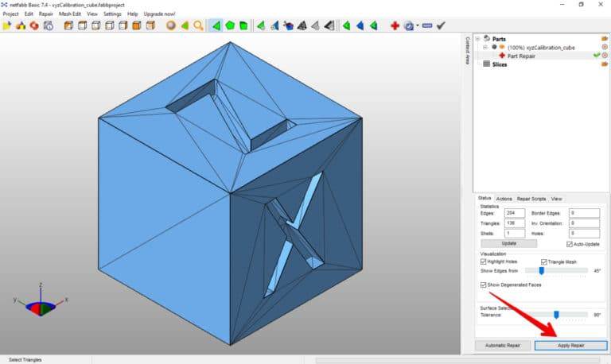611x364 pixels.
Task: Toggle the Highlight Holes checkbox
Action: pyautogui.click(x=483, y=261)
